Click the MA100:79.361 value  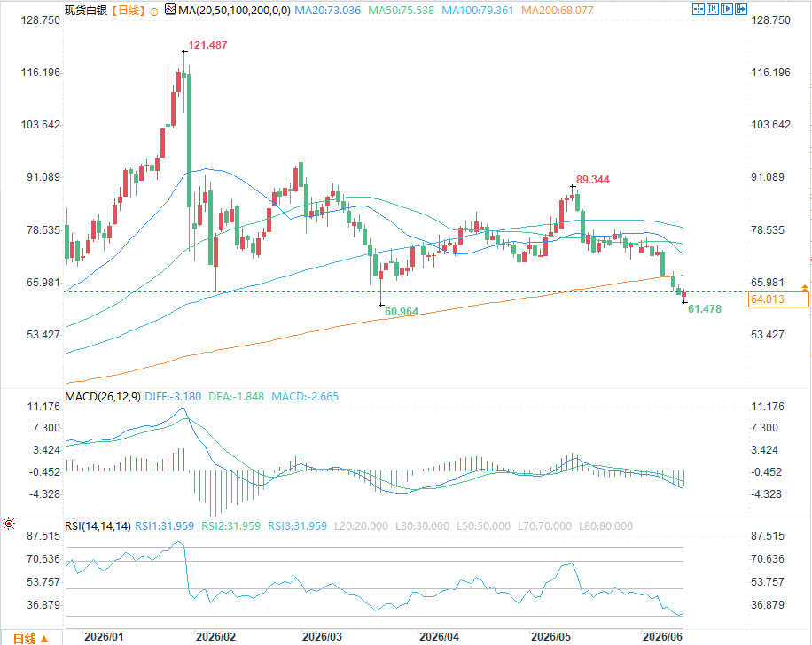click(478, 11)
